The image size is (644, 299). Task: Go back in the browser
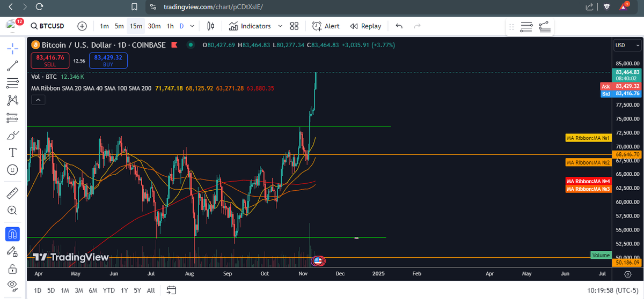pyautogui.click(x=11, y=6)
